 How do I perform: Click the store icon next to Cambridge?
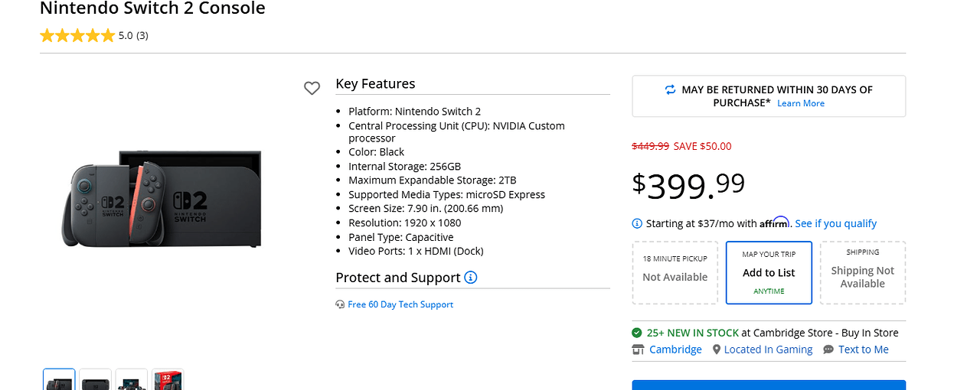coord(638,349)
